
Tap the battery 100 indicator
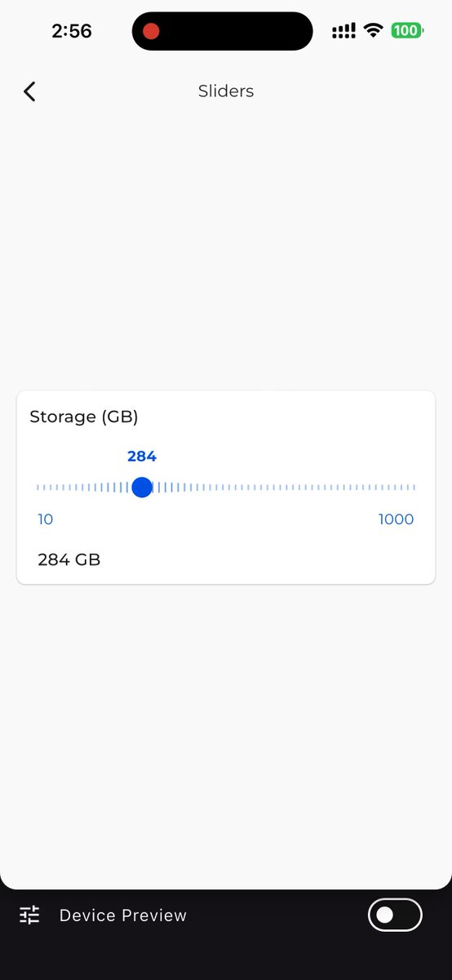point(406,31)
